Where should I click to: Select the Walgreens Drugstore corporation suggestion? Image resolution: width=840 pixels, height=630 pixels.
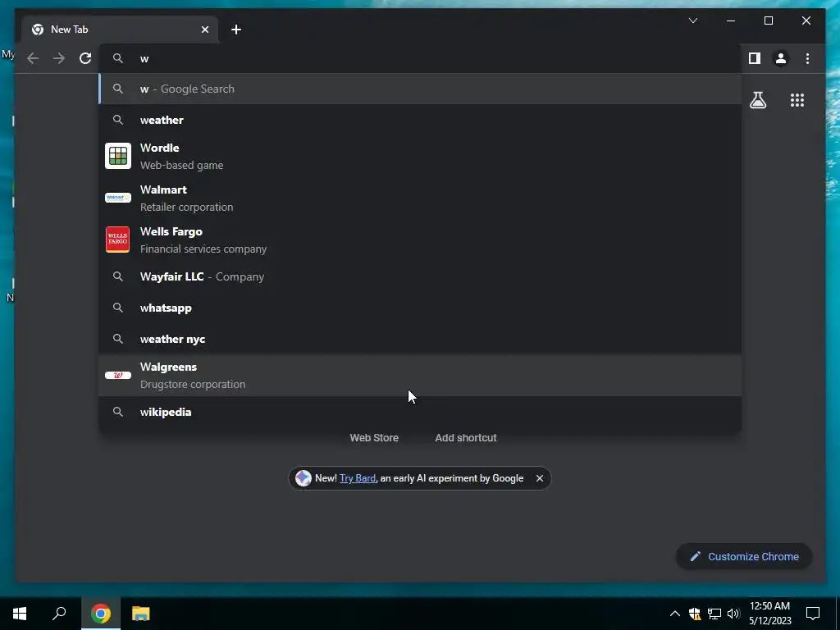[x=420, y=375]
